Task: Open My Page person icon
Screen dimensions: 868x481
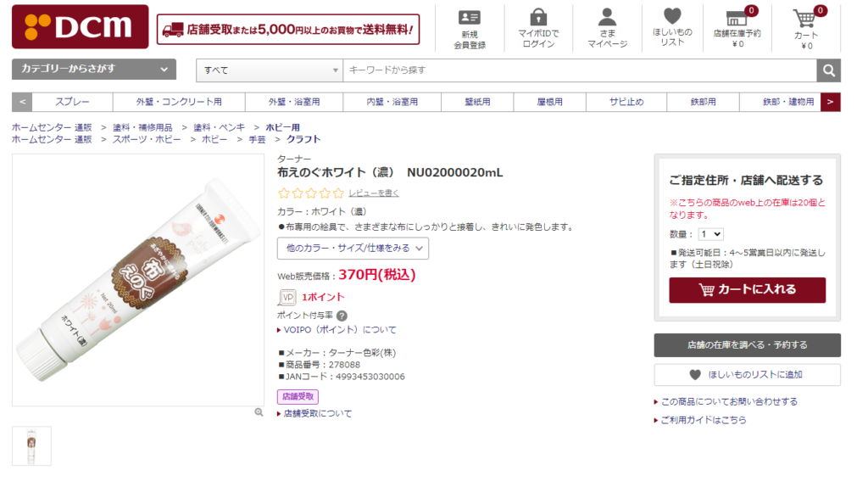Action: (607, 18)
